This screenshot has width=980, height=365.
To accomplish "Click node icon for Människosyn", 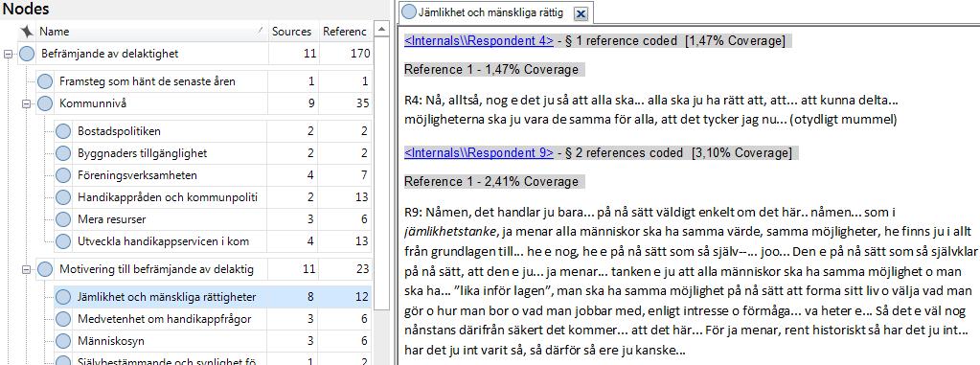I will click(62, 341).
